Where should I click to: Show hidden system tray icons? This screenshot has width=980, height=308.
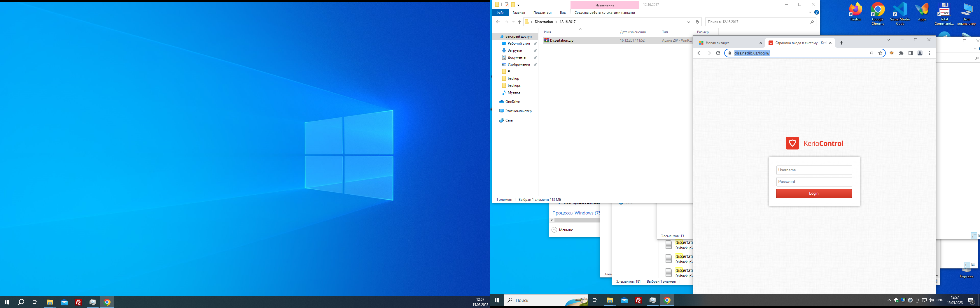pos(889,300)
